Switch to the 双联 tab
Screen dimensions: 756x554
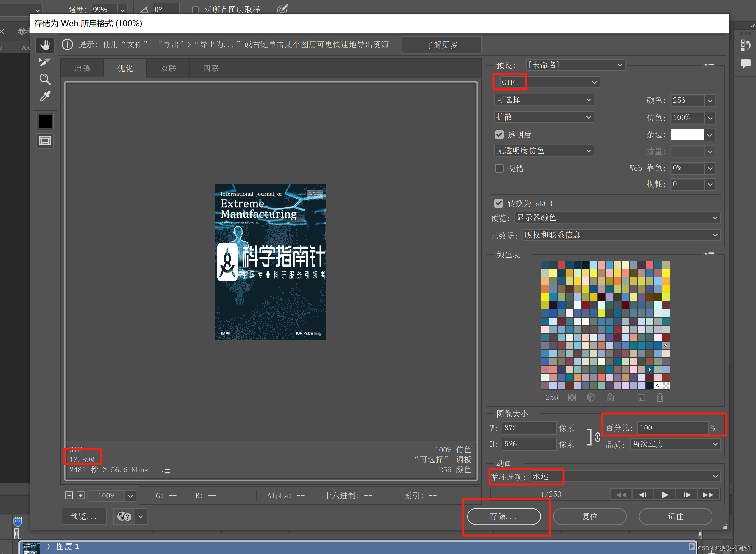click(168, 69)
